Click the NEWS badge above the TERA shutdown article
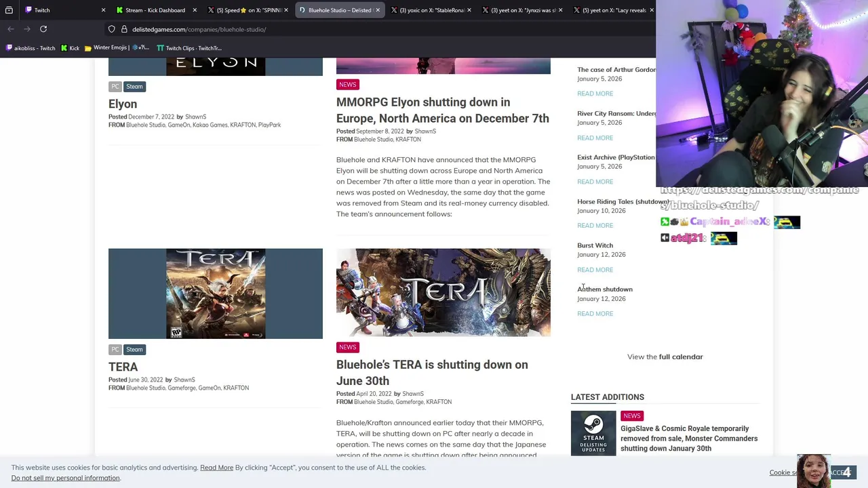Screen dimensions: 868x488 [x=347, y=347]
